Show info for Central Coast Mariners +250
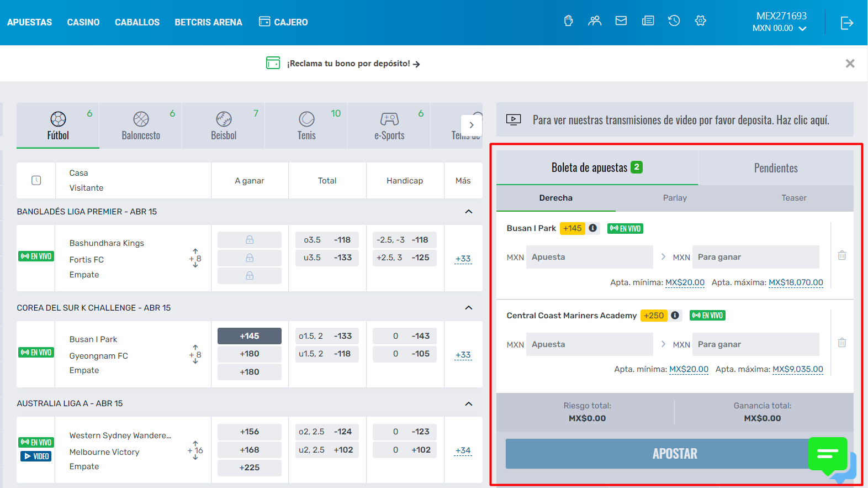 [675, 316]
